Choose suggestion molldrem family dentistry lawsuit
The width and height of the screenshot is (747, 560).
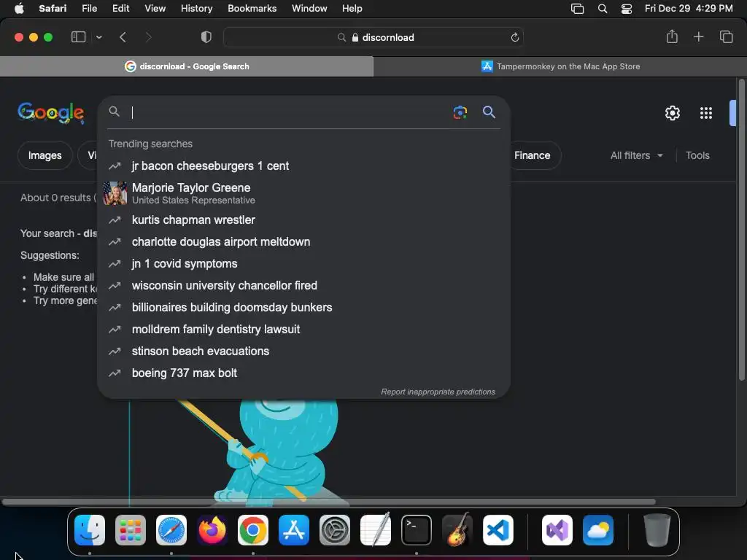[x=303, y=330]
